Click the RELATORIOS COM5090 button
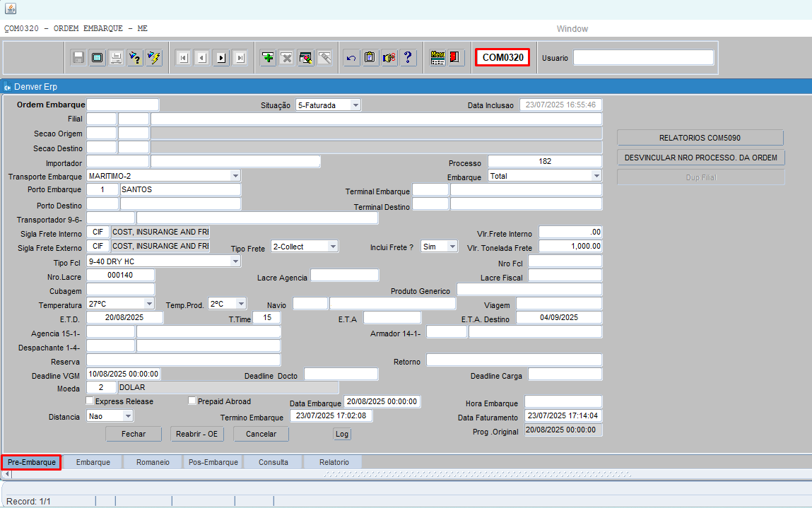The image size is (812, 508). [x=700, y=138]
